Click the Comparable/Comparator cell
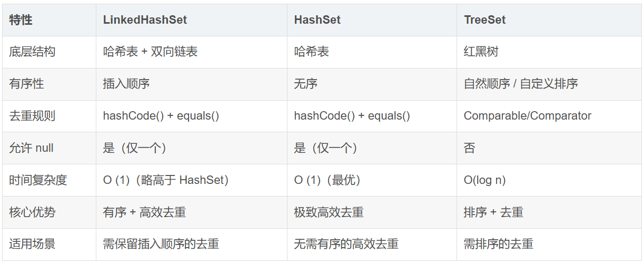644x264 pixels. 527,116
